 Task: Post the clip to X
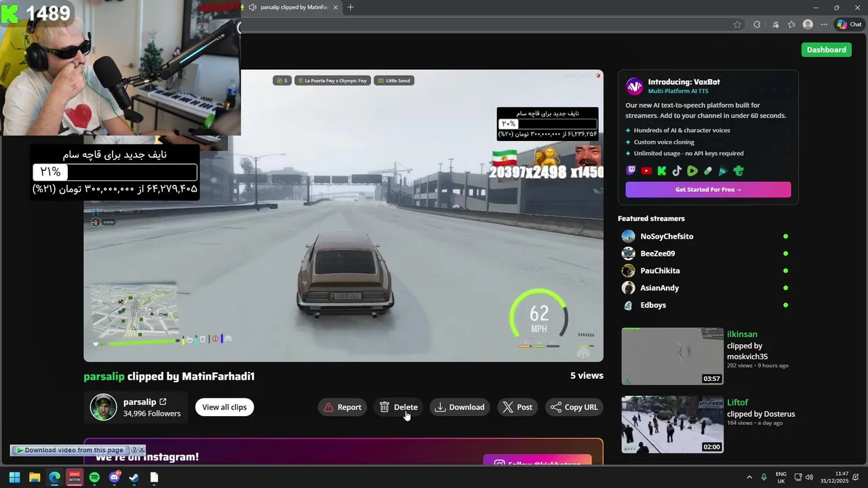517,407
